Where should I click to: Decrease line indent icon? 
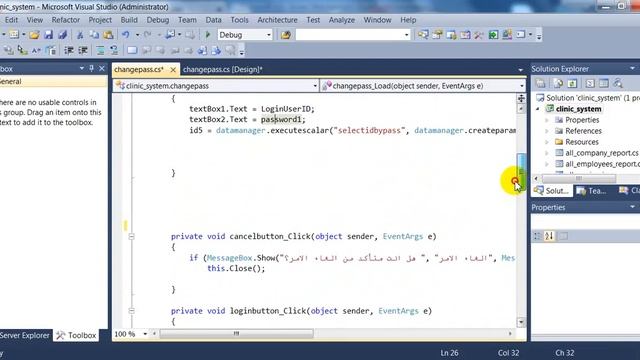coord(69,51)
